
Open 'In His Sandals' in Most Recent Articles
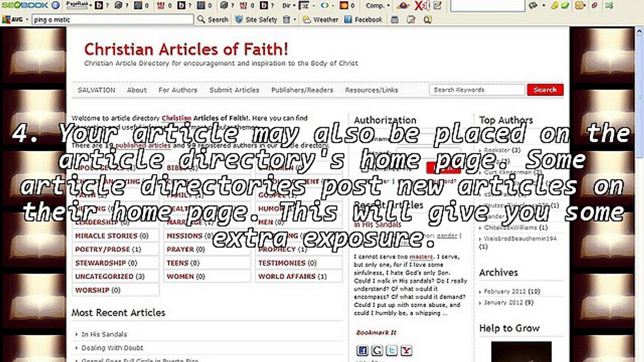(x=104, y=334)
